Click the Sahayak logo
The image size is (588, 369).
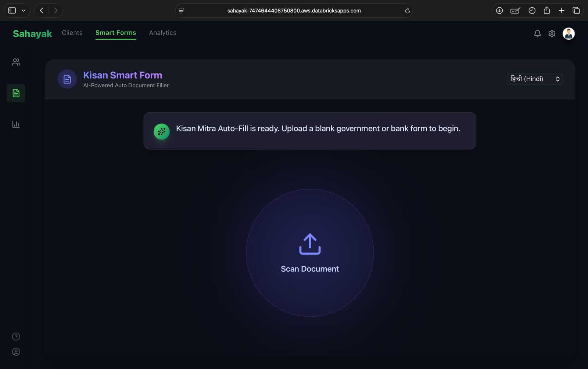32,34
